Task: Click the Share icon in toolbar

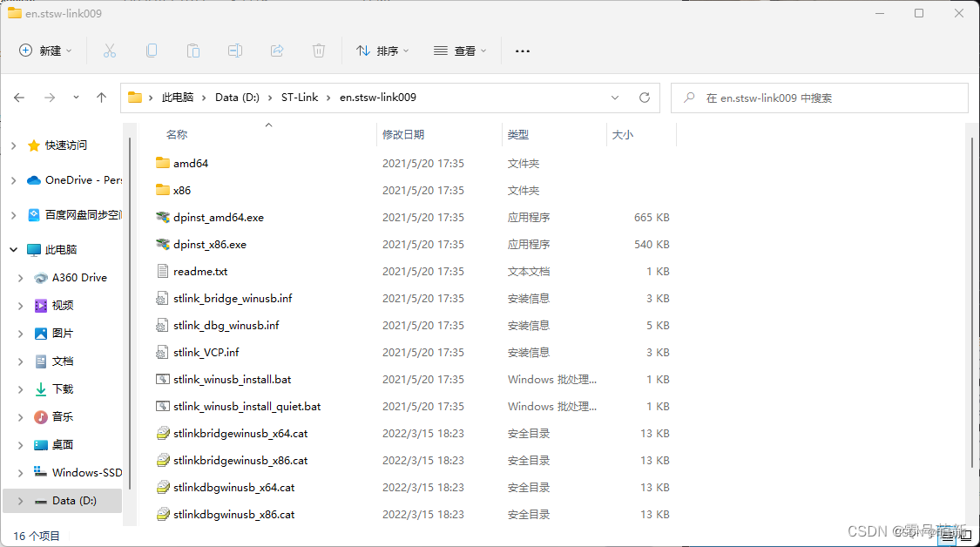Action: [x=277, y=51]
